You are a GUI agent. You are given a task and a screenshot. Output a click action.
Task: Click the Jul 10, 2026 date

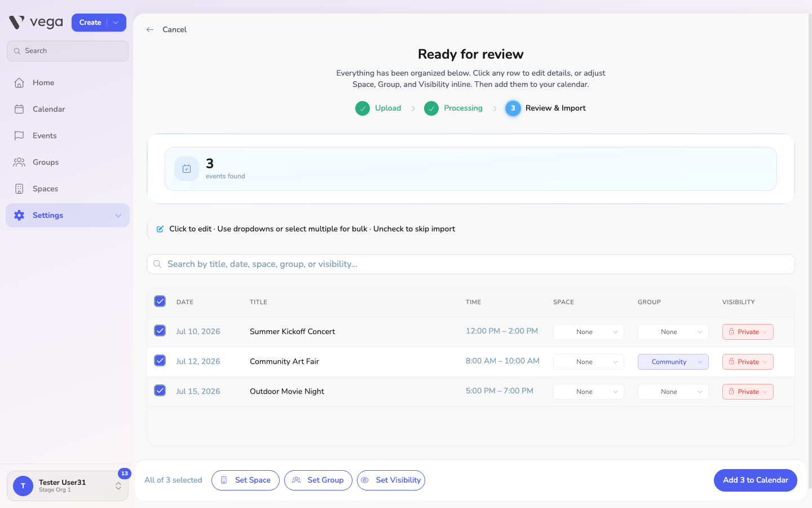198,331
